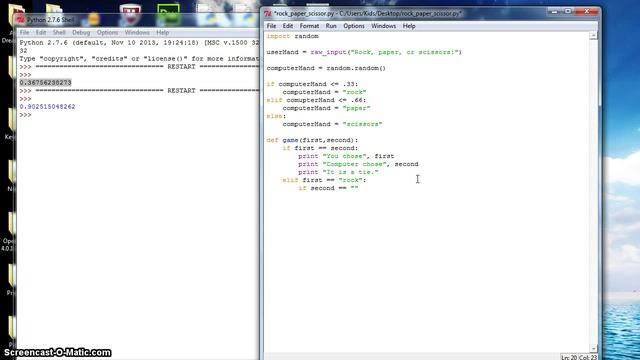Screen dimensions: 640x360
Task: Click the 0.902515048262 output in the Shell
Action: 47,107
